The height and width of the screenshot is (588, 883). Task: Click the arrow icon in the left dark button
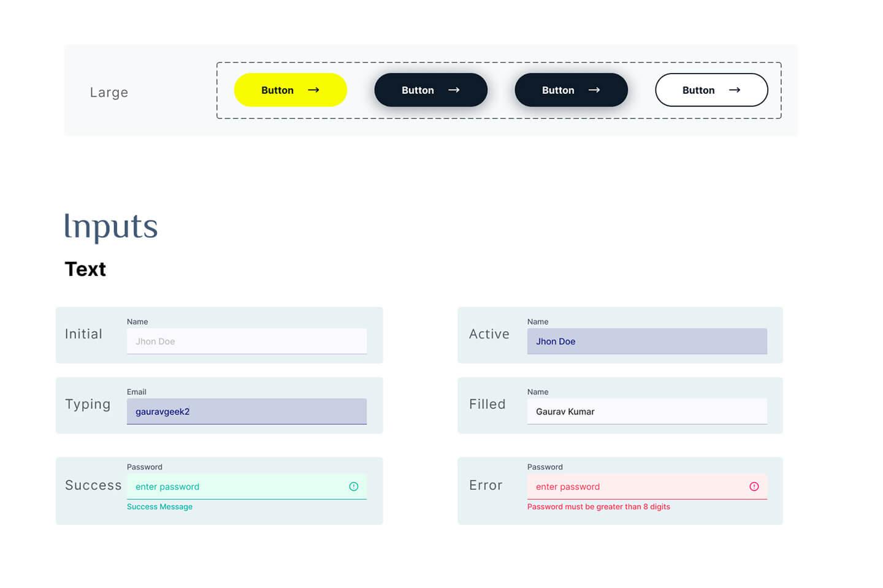[454, 90]
